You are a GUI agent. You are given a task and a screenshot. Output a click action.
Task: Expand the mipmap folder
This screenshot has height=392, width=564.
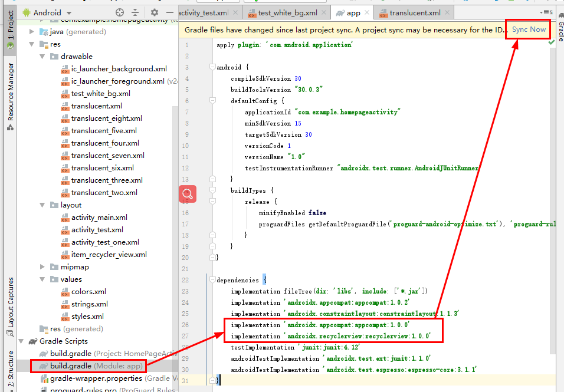coord(42,266)
